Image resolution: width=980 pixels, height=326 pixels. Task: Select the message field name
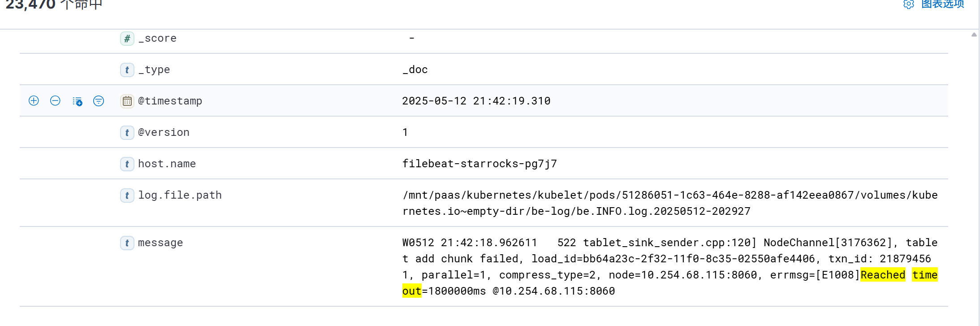[160, 243]
